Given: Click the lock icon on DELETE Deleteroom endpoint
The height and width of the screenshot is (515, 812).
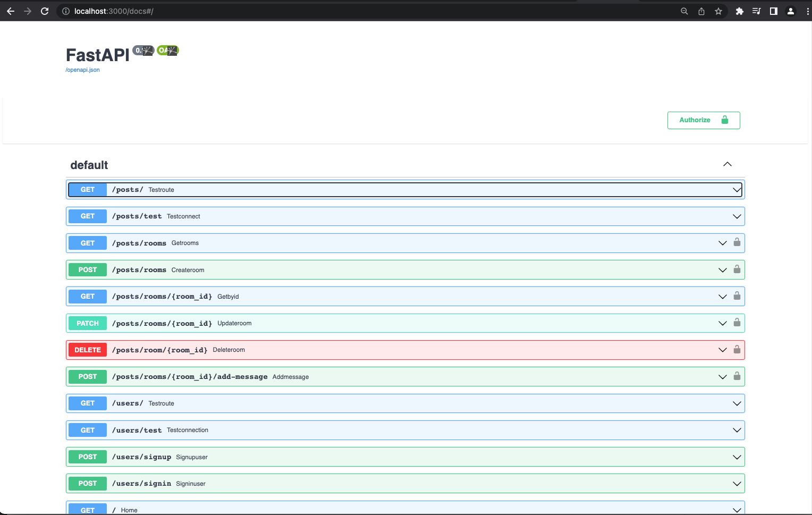Looking at the screenshot, I should click(737, 349).
